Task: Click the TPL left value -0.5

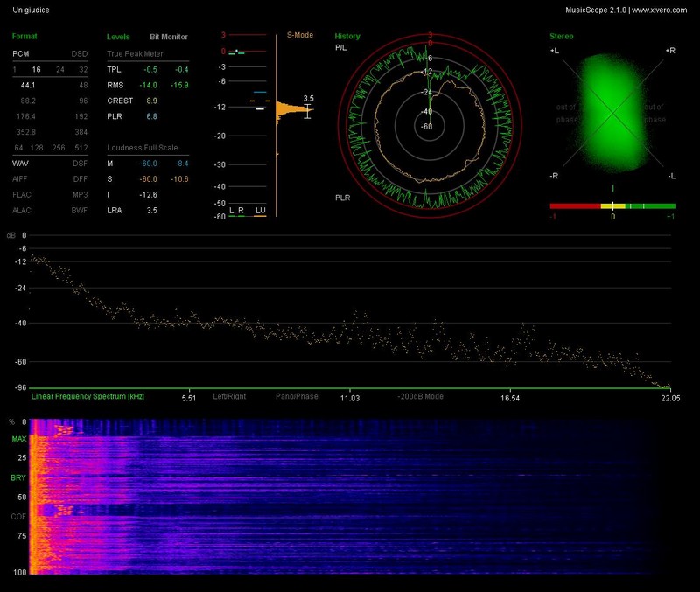Action: click(150, 70)
